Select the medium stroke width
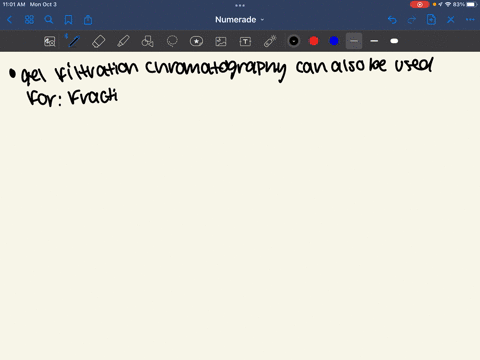The image size is (480, 360). [374, 41]
